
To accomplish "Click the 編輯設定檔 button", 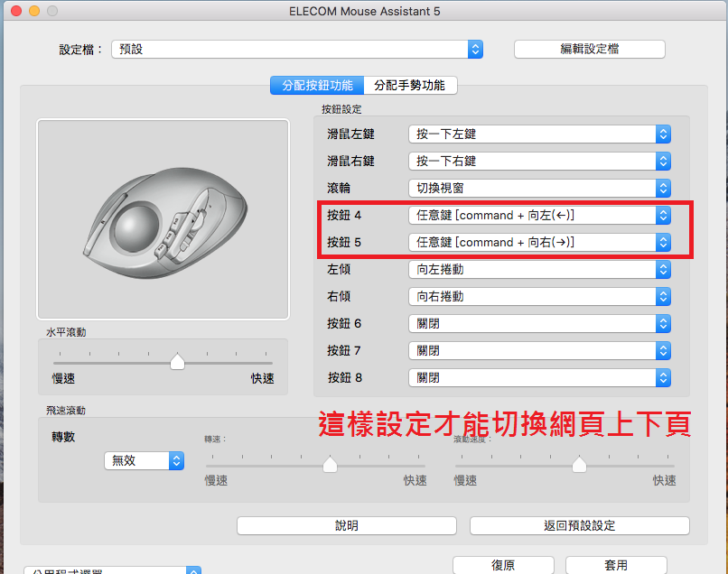I will (589, 49).
